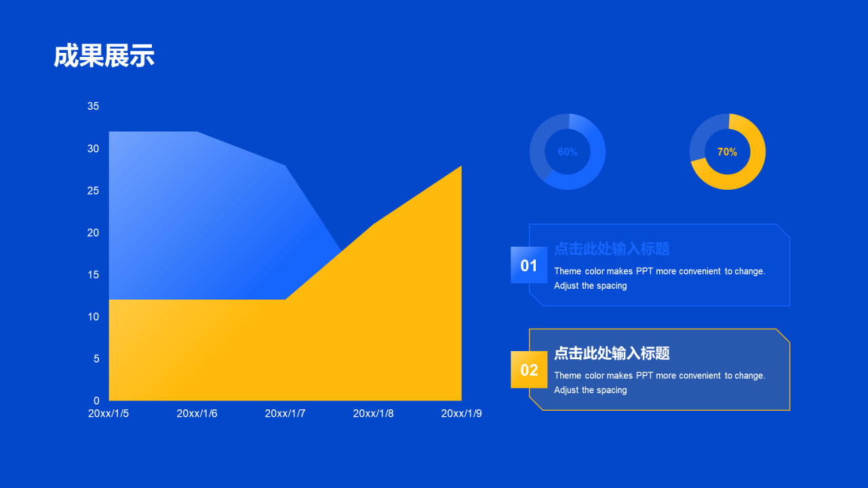Select the 20 value on the vertical axis
This screenshot has width=868, height=488.
(94, 232)
